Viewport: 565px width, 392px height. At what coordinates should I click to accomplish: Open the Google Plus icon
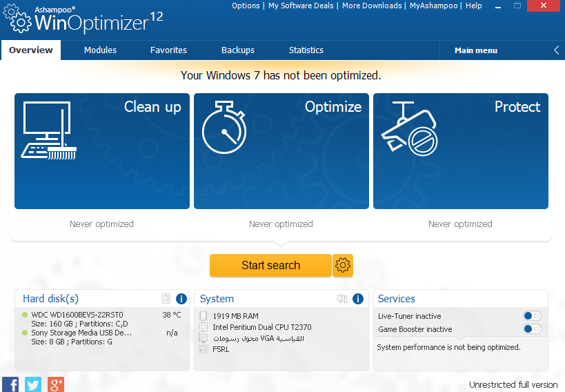pyautogui.click(x=56, y=384)
